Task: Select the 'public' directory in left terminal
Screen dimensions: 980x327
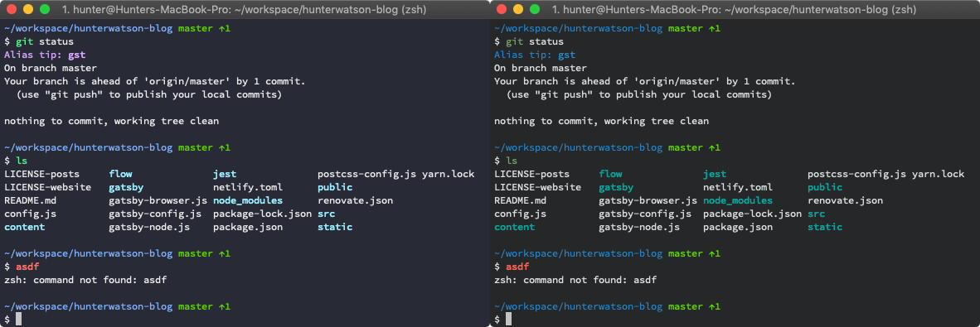Action: tap(335, 187)
